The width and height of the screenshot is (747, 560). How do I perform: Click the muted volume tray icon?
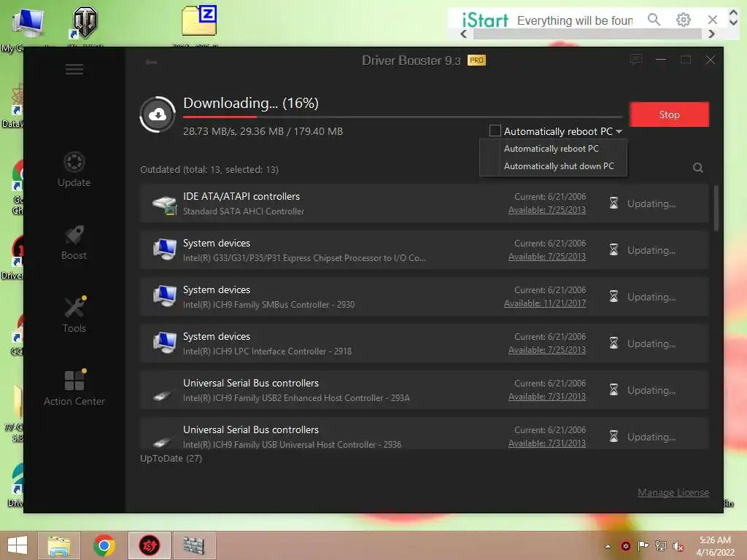coord(678,546)
